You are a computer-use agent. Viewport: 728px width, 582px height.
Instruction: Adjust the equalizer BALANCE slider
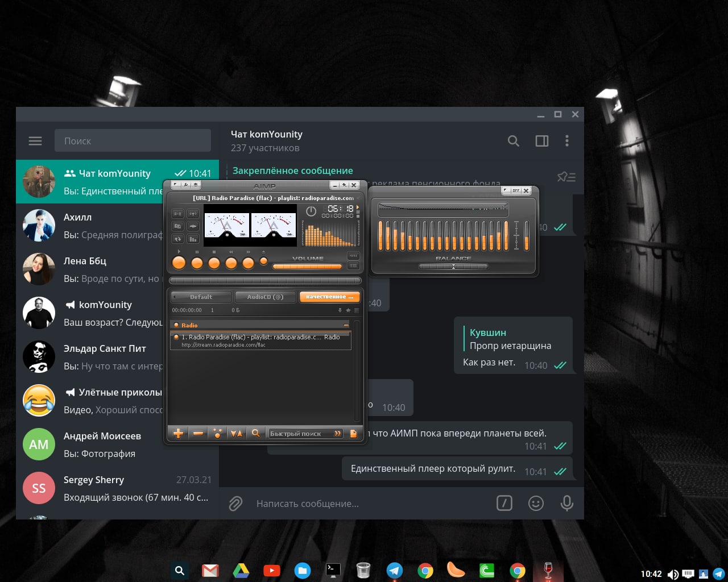[x=453, y=267]
